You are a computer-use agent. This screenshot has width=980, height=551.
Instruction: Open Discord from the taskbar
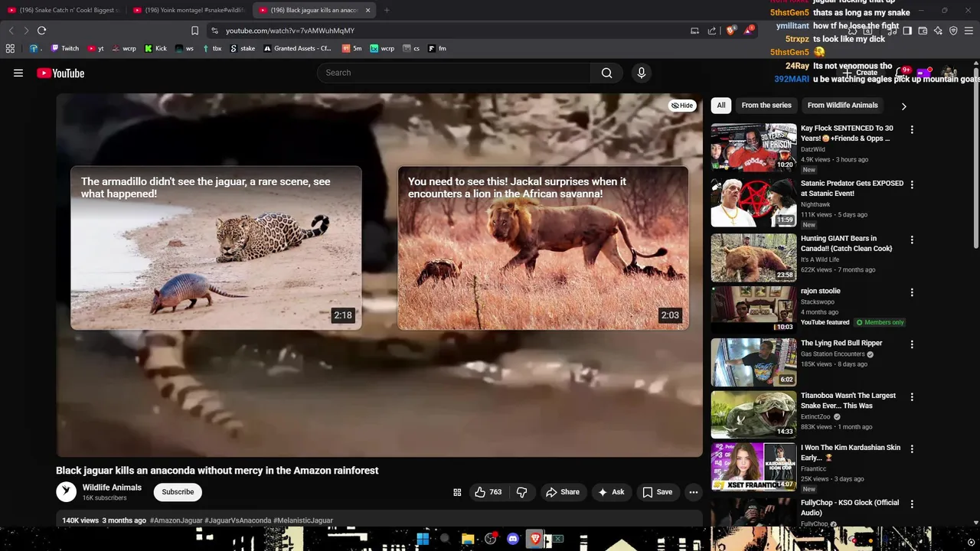pyautogui.click(x=513, y=539)
